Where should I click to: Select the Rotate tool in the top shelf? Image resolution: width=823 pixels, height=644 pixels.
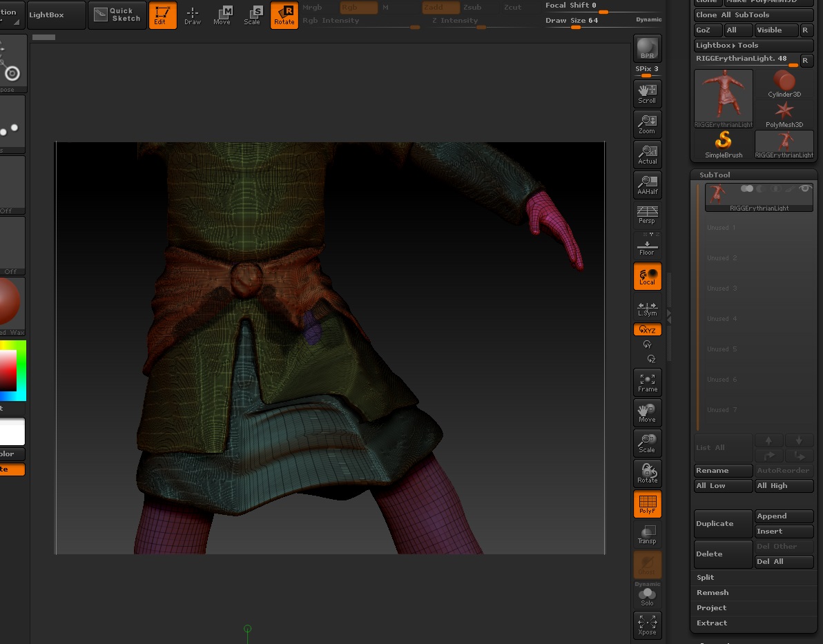284,14
